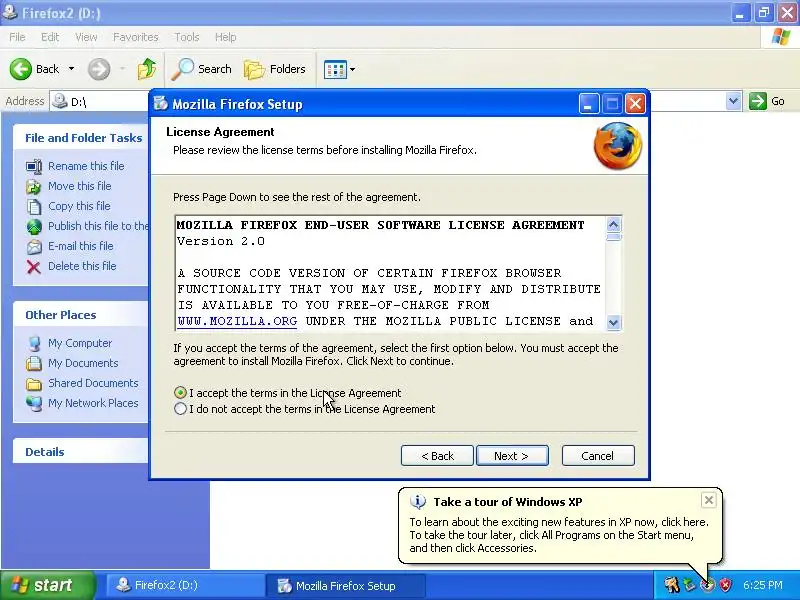Click the license scrollbar thumb
This screenshot has height=600, width=800.
coord(614,237)
